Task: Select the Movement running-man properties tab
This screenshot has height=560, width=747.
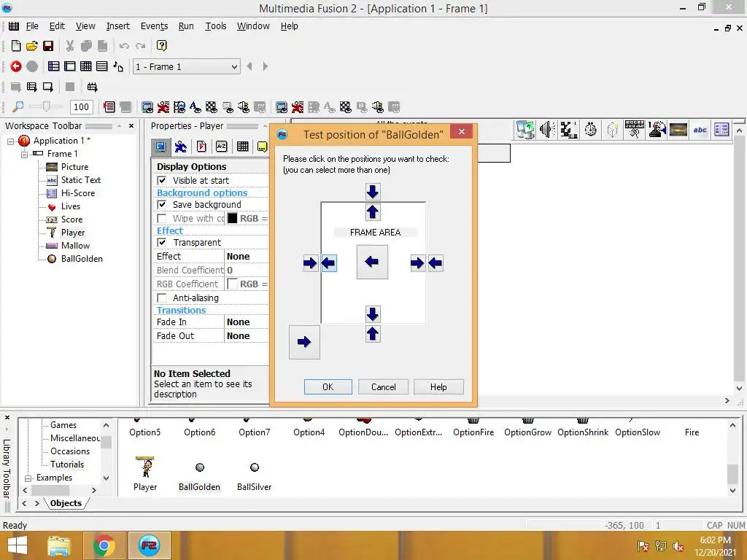Action: (181, 147)
